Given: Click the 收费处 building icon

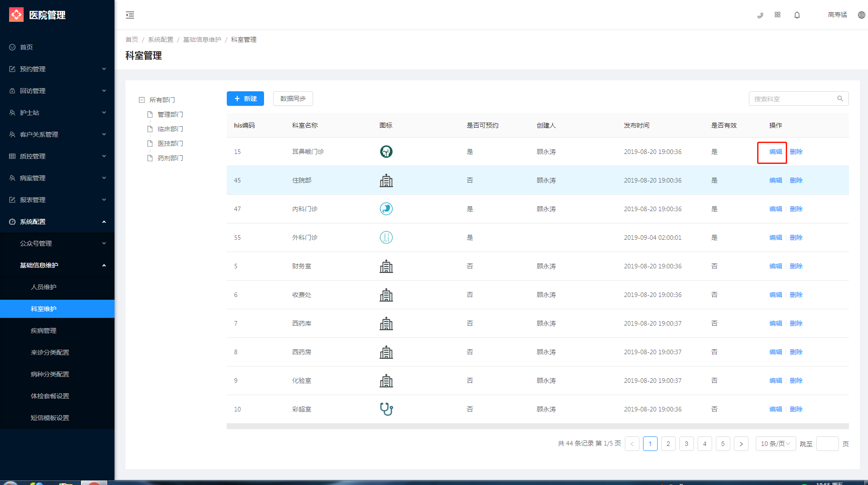Looking at the screenshot, I should click(386, 295).
